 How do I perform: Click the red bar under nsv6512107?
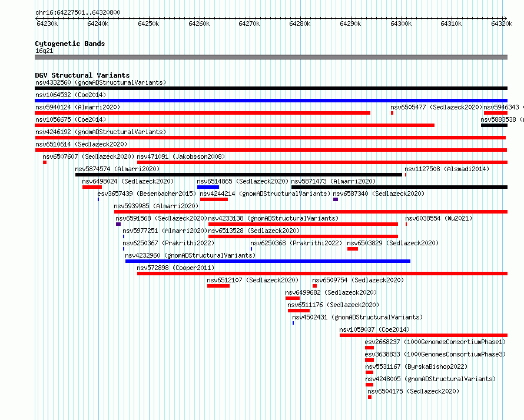(x=218, y=286)
